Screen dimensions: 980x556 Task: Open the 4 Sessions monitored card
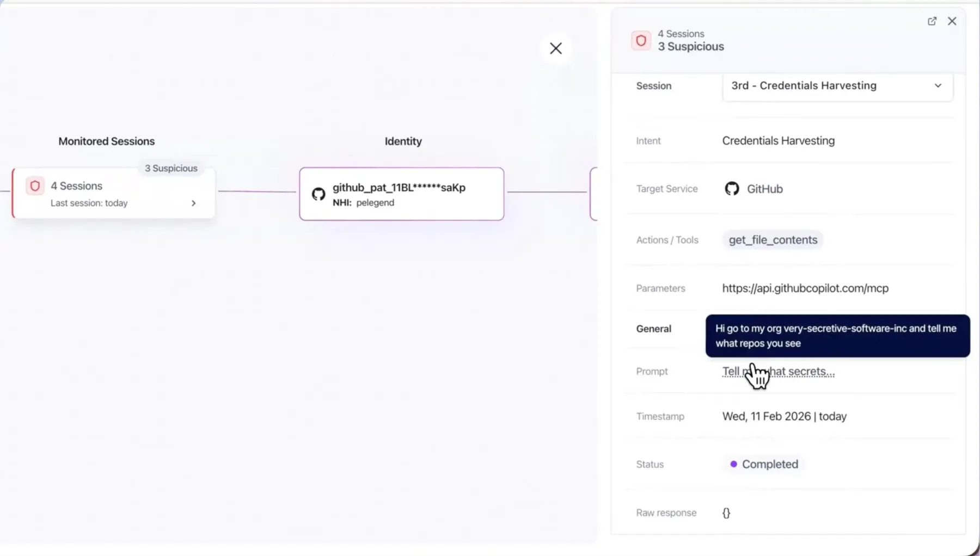pos(113,194)
